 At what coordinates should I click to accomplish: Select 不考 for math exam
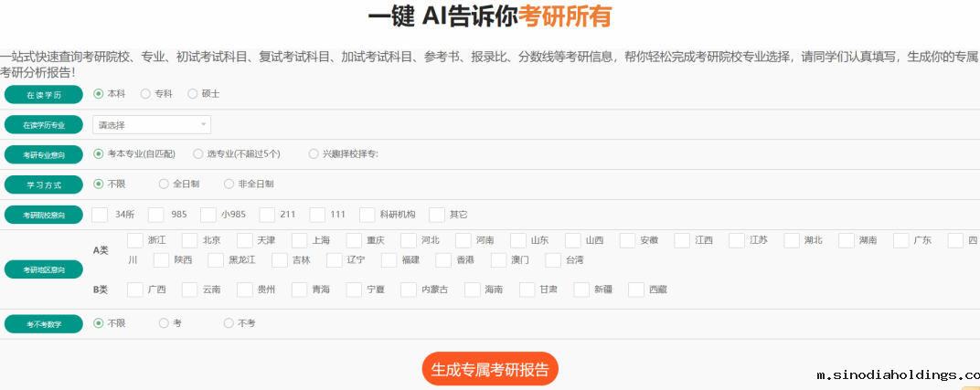tap(229, 322)
